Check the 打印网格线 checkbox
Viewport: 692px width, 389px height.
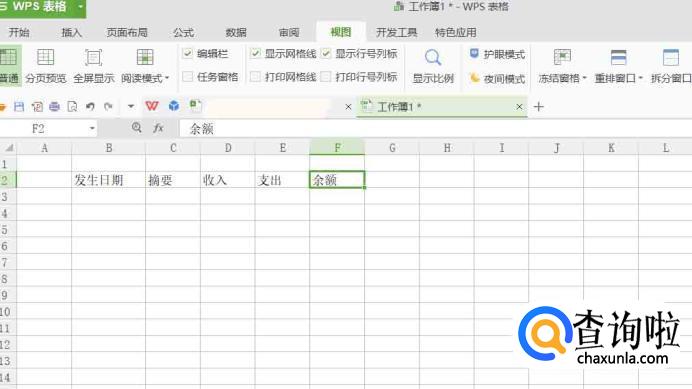(255, 77)
